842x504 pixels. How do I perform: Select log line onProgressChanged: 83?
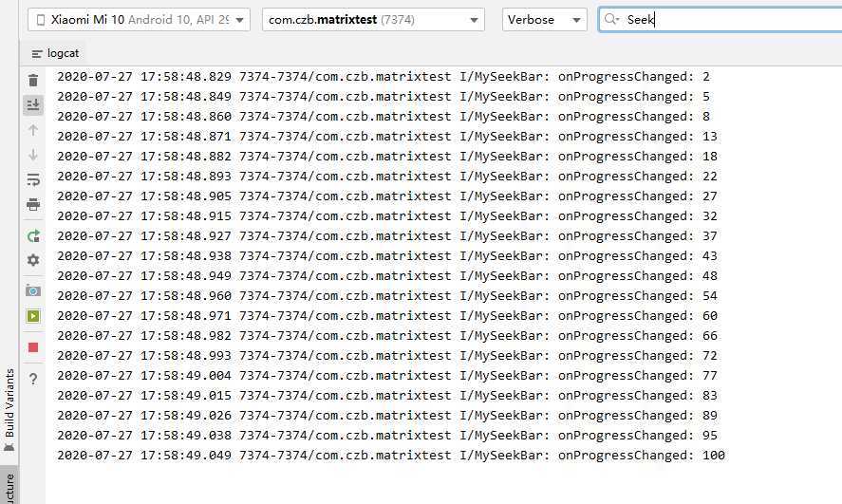click(387, 396)
